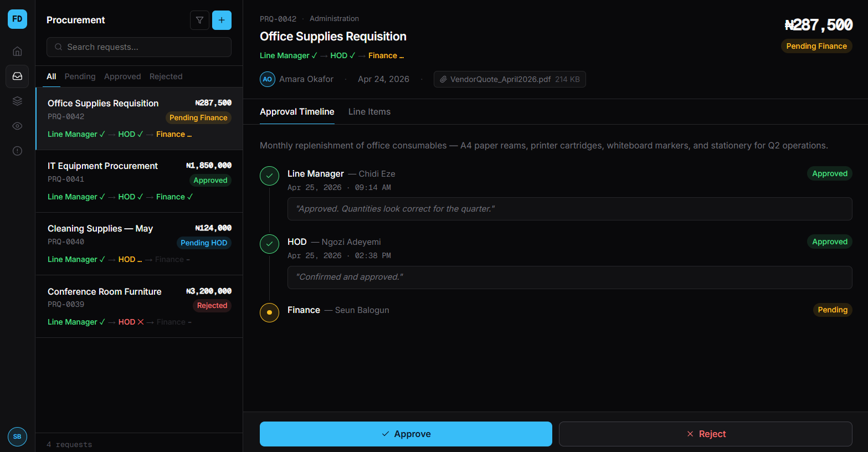Screen dimensions: 868x452
Task: Switch to the Line Items tab
Action: (369, 112)
